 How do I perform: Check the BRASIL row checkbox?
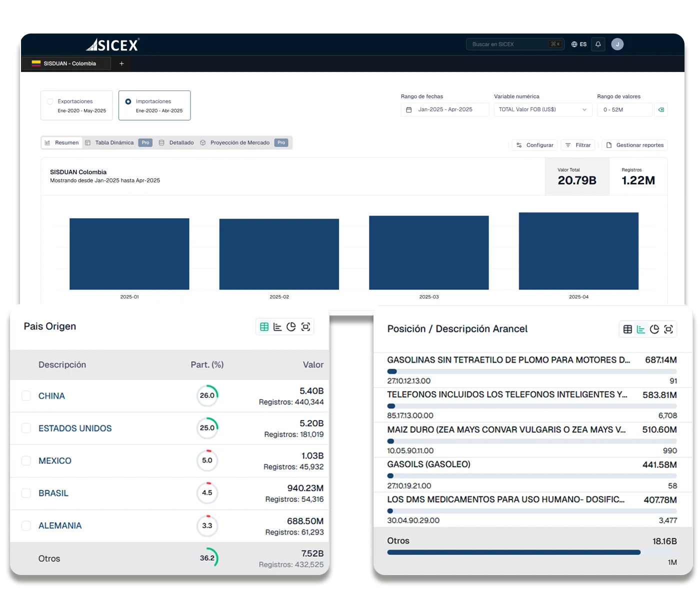point(26,493)
